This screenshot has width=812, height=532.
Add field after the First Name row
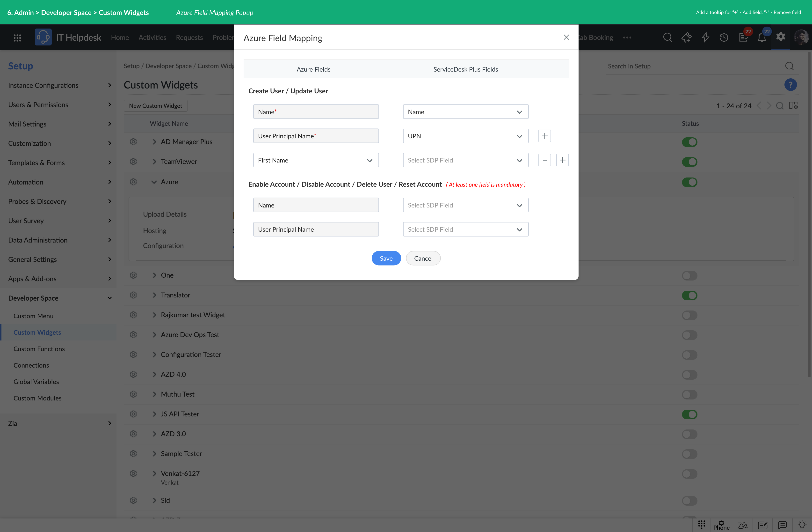click(562, 160)
